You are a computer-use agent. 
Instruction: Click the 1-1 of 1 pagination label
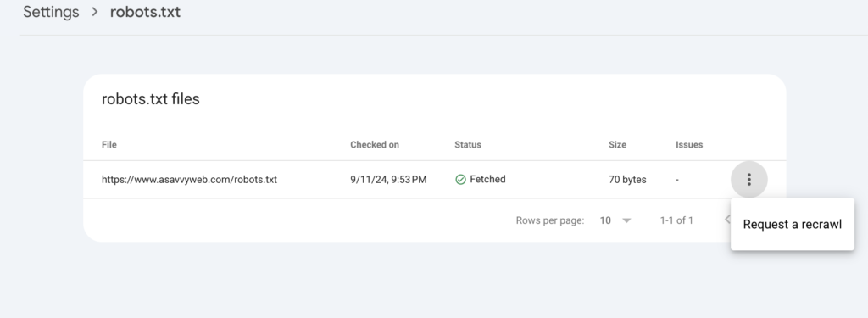676,220
